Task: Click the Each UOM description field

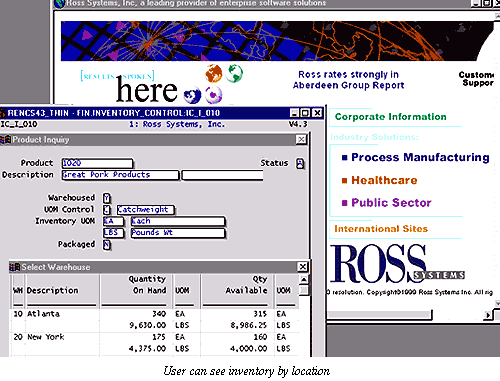Action: [178, 221]
